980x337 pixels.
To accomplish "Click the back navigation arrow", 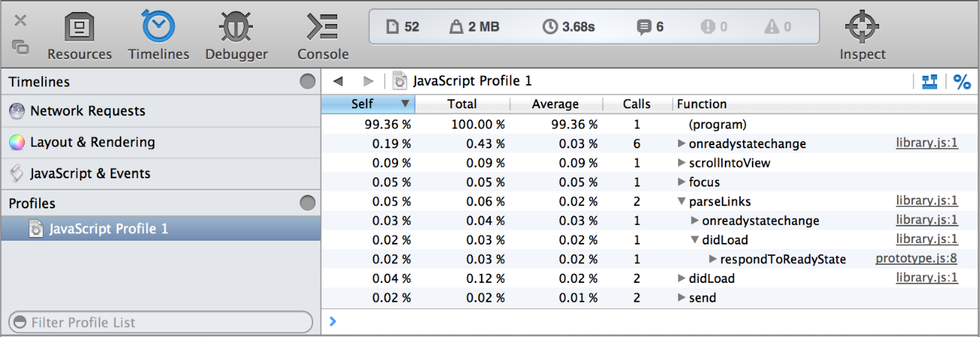I will click(338, 81).
